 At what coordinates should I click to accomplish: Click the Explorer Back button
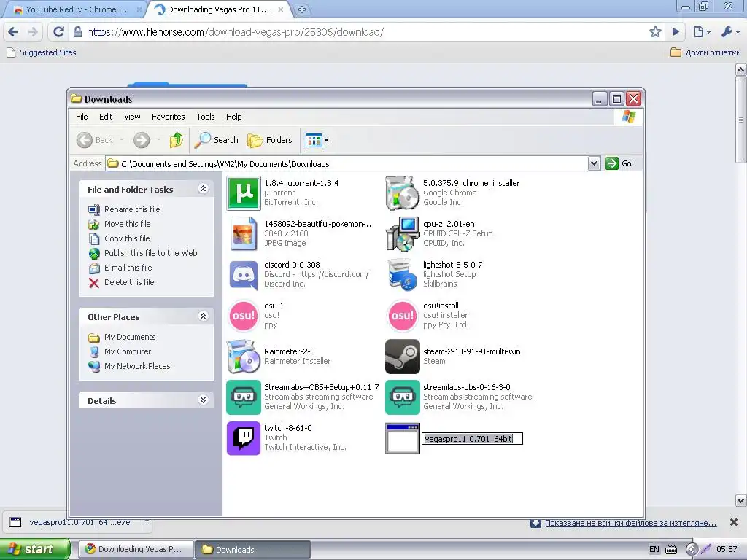[x=95, y=140]
